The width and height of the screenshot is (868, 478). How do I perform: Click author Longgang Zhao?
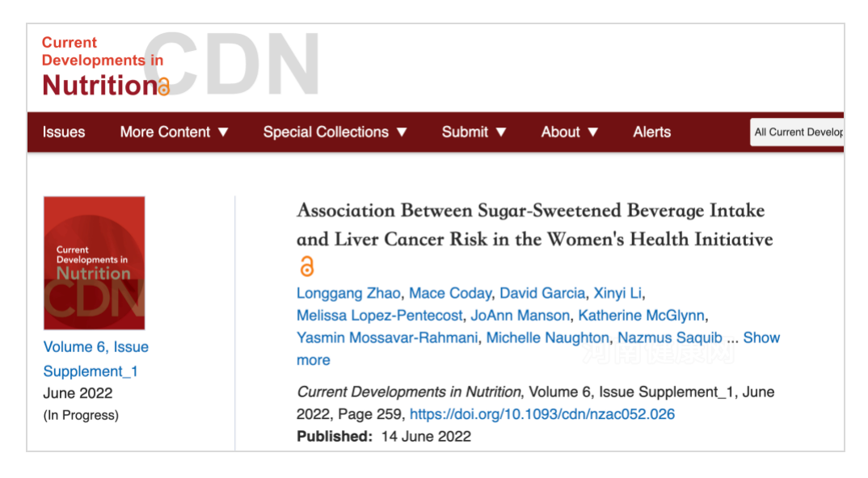point(348,293)
